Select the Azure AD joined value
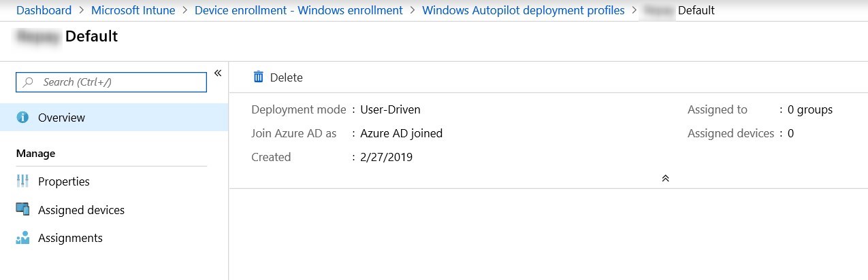This screenshot has width=868, height=280. pyautogui.click(x=402, y=133)
